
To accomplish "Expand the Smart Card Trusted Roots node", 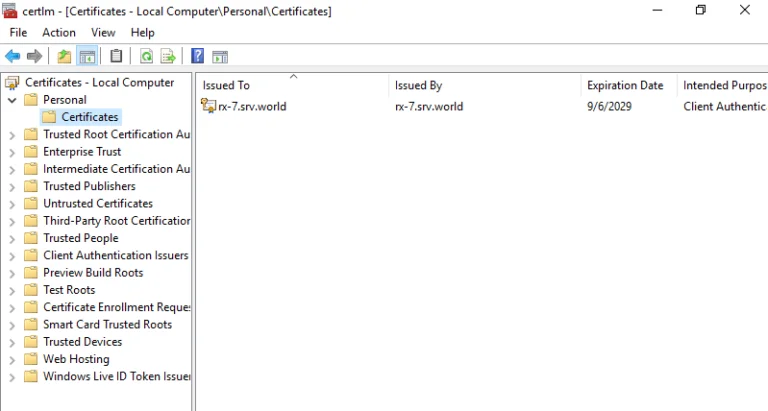I will coord(12,325).
